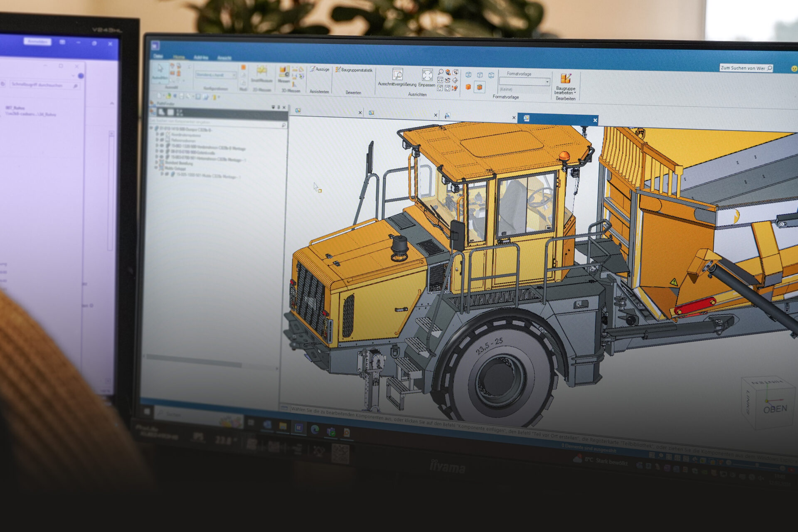798x532 pixels.
Task: Click the Auszüge assistant tool
Action: coord(320,69)
